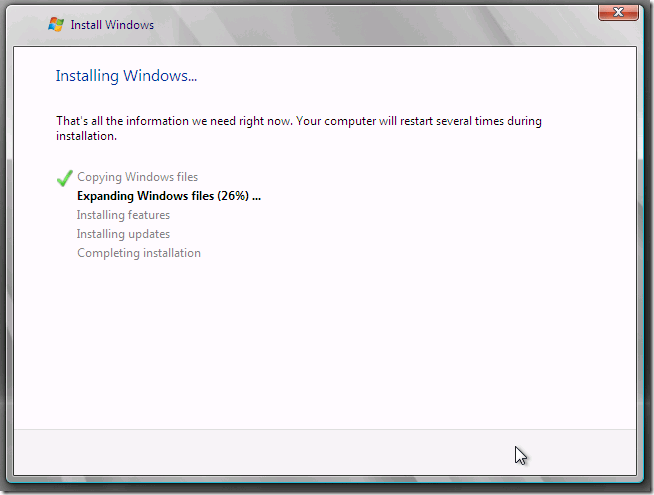
Task: Click the Windows flag icon in title bar
Action: [56, 24]
